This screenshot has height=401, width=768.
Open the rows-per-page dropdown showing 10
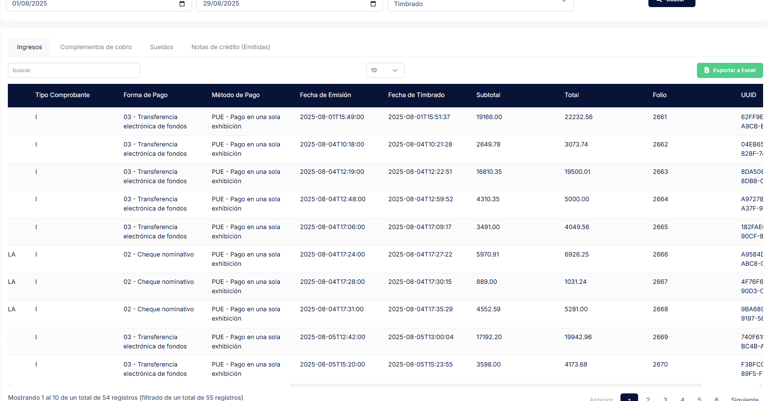tap(385, 71)
